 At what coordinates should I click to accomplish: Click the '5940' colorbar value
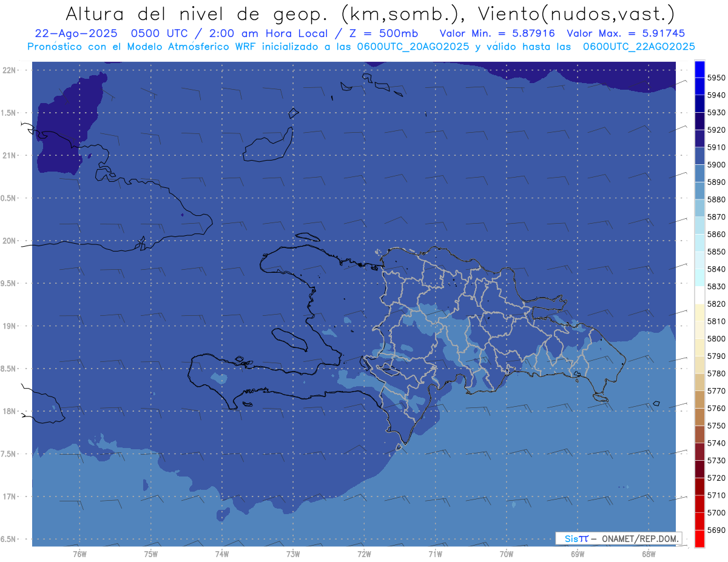click(x=716, y=95)
